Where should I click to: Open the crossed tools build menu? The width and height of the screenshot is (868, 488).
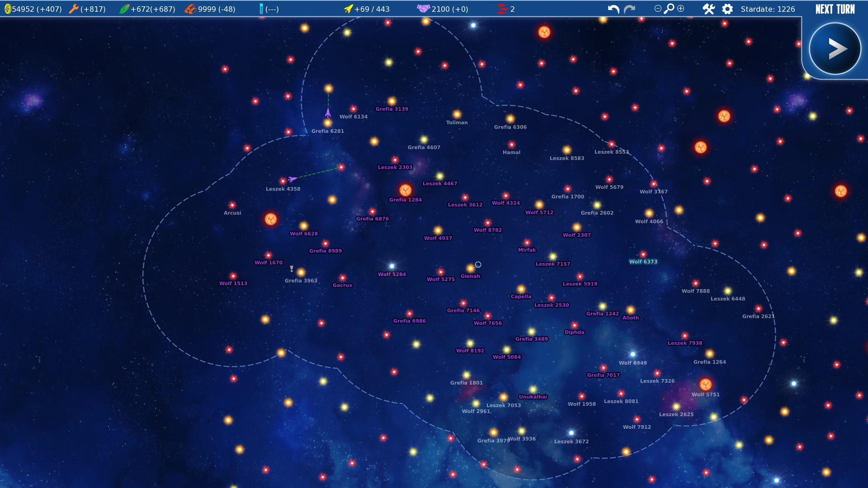point(708,9)
